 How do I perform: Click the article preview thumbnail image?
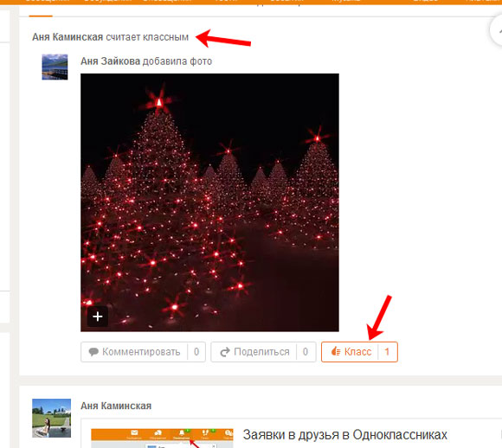click(162, 438)
